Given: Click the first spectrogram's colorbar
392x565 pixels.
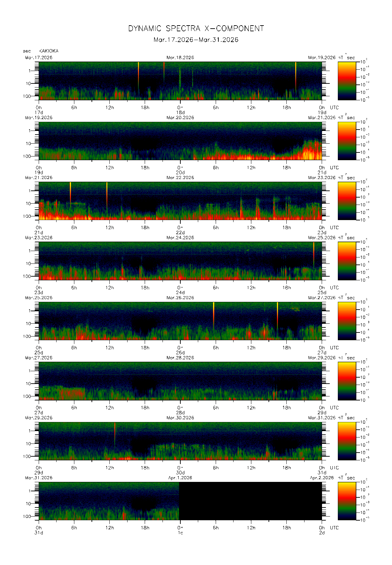Looking at the screenshot, I should (x=347, y=80).
